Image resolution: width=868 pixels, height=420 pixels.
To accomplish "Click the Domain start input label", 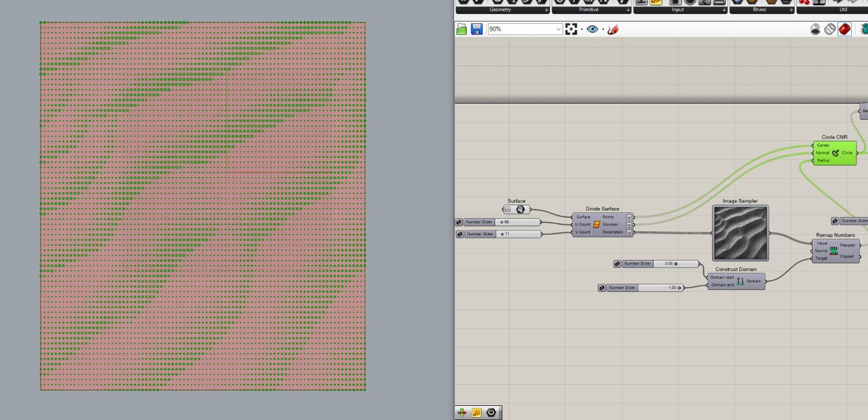I will (722, 277).
